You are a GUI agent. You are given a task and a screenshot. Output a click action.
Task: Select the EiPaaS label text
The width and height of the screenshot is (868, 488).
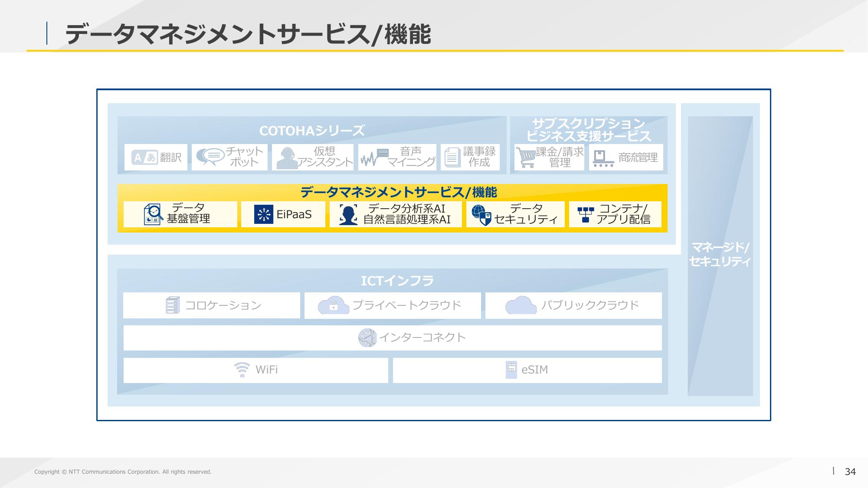click(294, 214)
